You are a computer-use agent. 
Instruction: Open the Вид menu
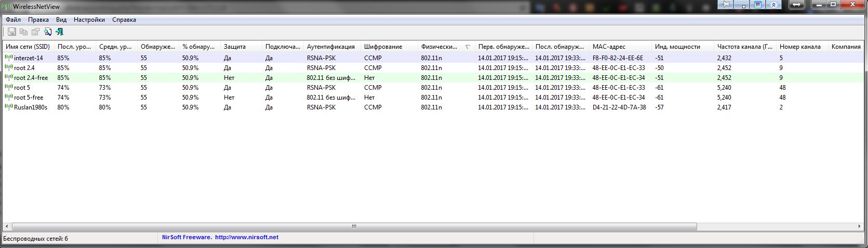pyautogui.click(x=61, y=20)
